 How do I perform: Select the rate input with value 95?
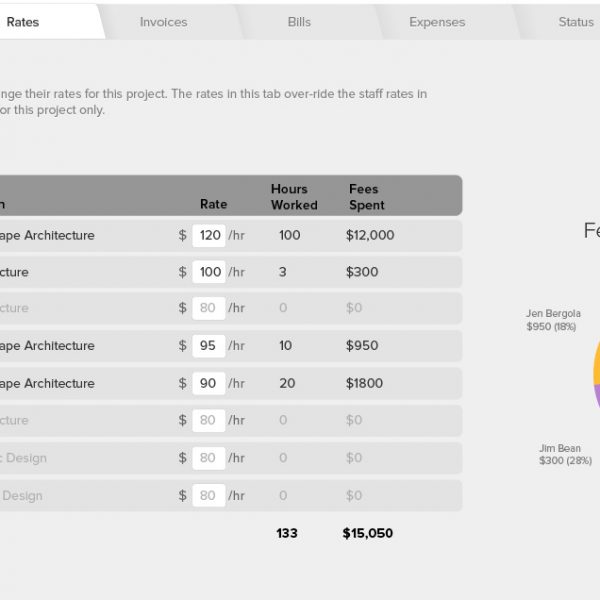click(209, 346)
